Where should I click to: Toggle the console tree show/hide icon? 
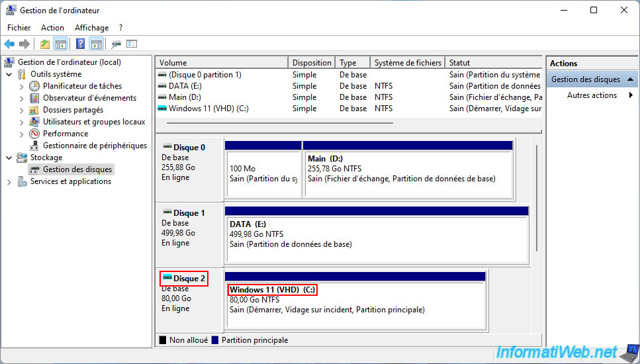pyautogui.click(x=60, y=44)
